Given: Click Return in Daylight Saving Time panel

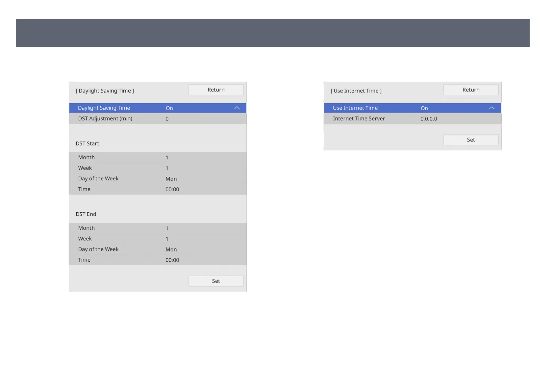Looking at the screenshot, I should tap(216, 90).
